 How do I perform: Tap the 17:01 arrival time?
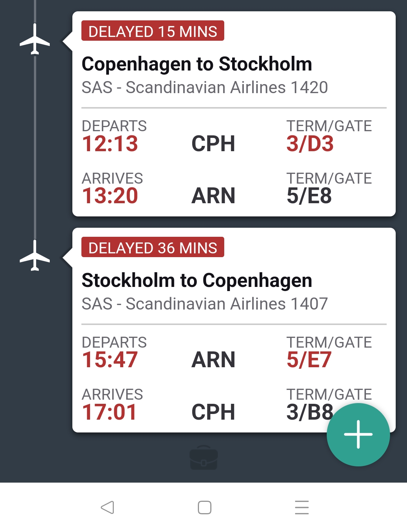(x=109, y=412)
